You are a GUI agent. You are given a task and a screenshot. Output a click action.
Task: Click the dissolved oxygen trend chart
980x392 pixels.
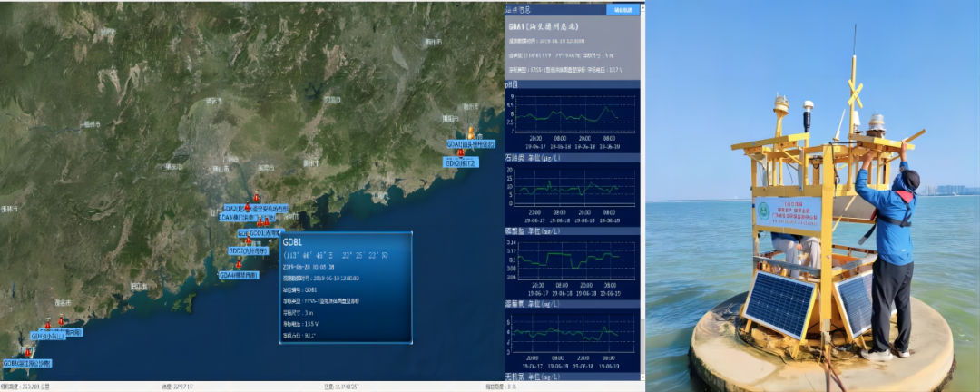click(x=572, y=332)
